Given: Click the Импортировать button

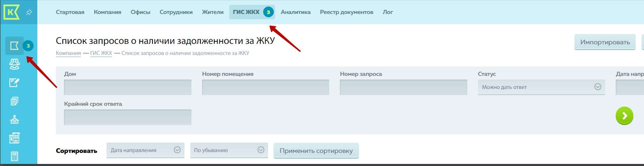Looking at the screenshot, I should (605, 42).
